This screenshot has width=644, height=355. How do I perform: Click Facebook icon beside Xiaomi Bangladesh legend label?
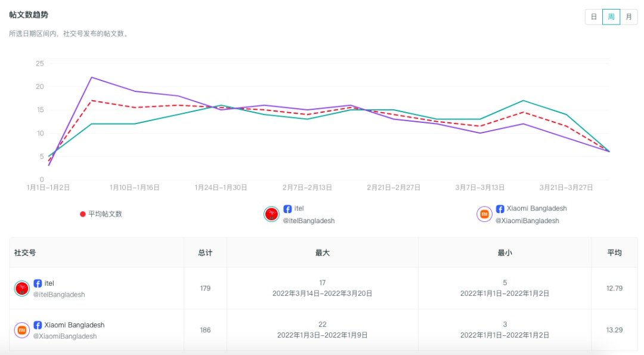(500, 209)
